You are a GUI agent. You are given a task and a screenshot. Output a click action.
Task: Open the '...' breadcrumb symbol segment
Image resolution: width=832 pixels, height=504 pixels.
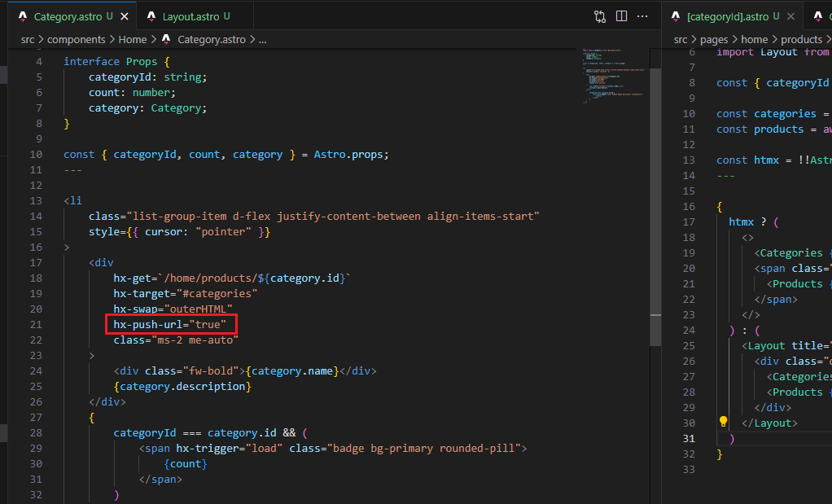(x=263, y=40)
